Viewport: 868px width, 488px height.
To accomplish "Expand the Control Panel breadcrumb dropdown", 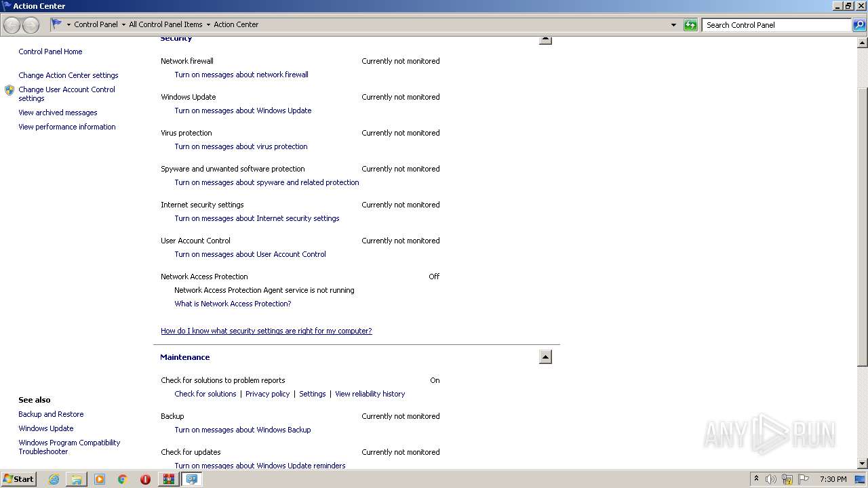I will (x=123, y=25).
